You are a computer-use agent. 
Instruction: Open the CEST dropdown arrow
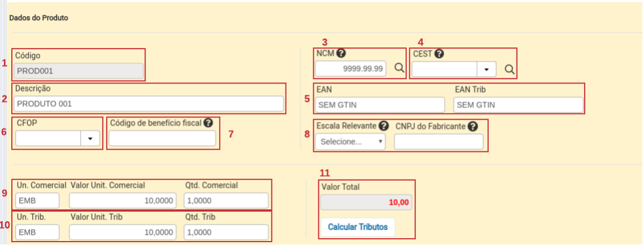[487, 69]
